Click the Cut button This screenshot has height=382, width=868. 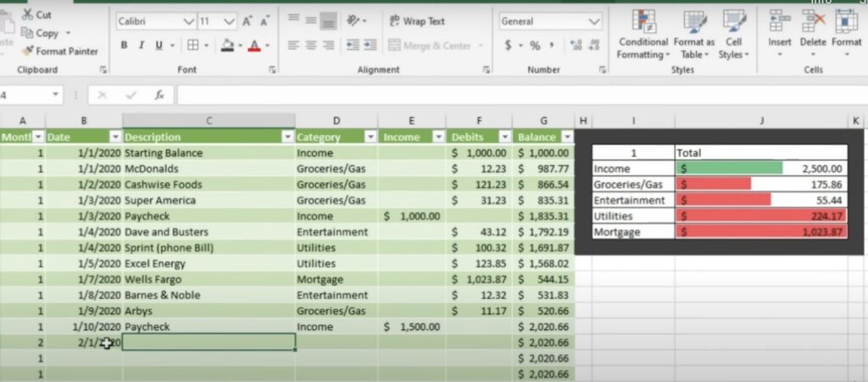tap(36, 15)
